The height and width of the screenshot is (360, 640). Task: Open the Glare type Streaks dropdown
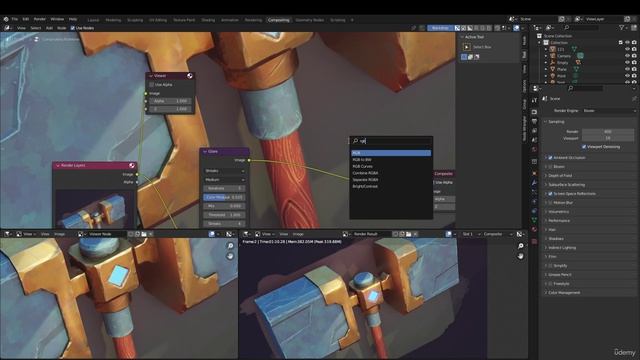(x=224, y=171)
